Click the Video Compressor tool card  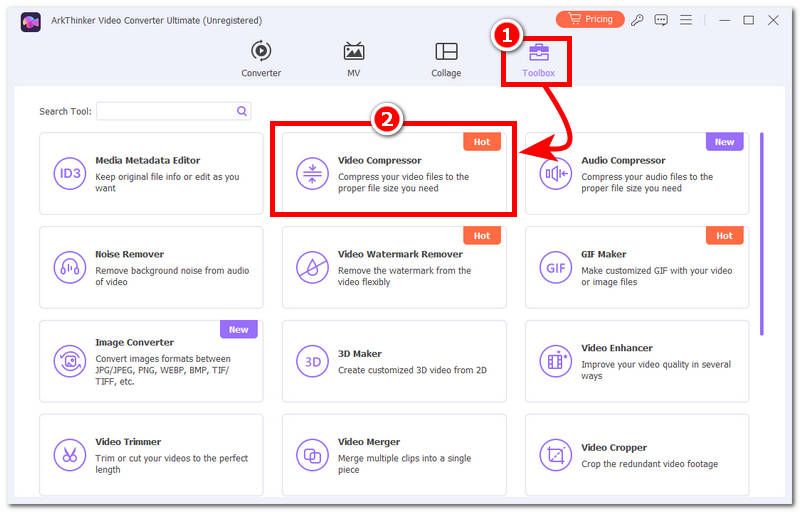coord(394,174)
